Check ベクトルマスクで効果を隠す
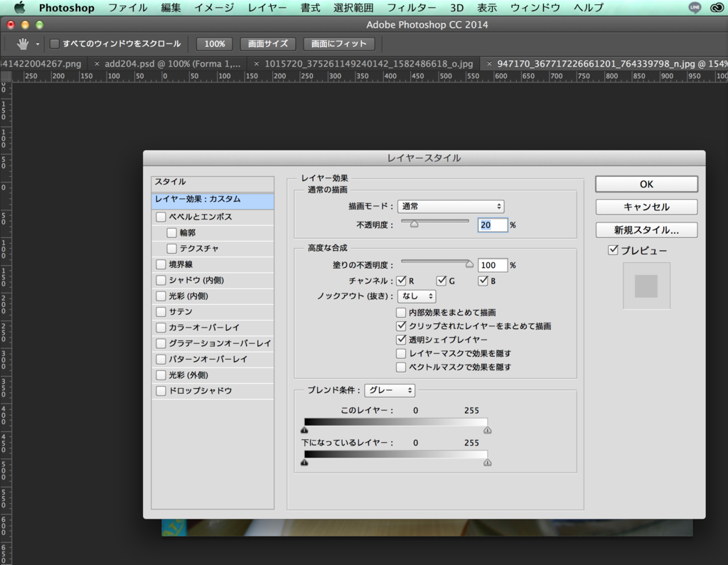This screenshot has width=728, height=565. pos(401,367)
